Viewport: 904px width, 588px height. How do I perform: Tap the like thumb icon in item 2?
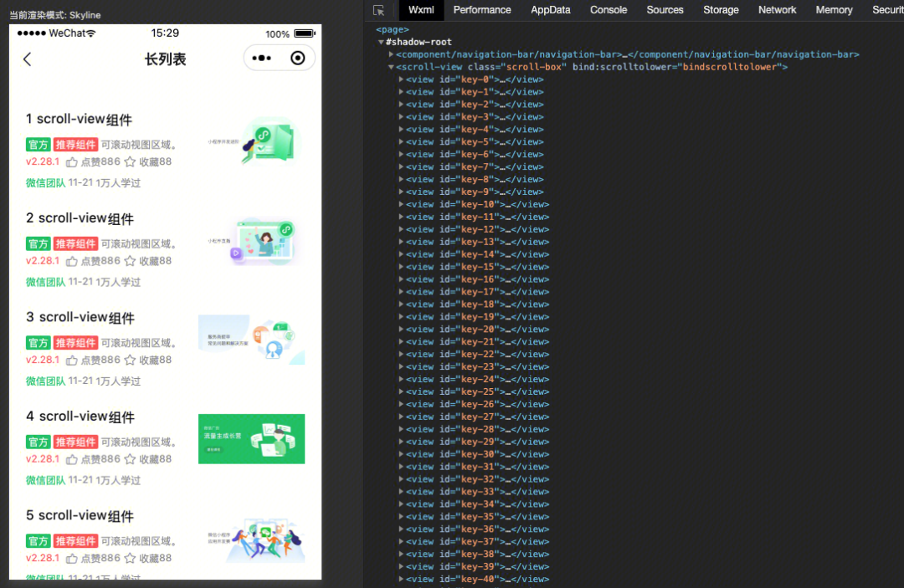click(x=71, y=261)
